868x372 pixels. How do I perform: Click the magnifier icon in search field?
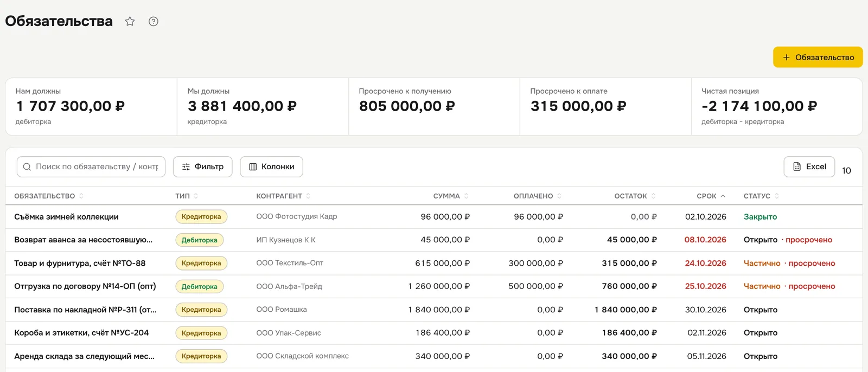(x=27, y=167)
